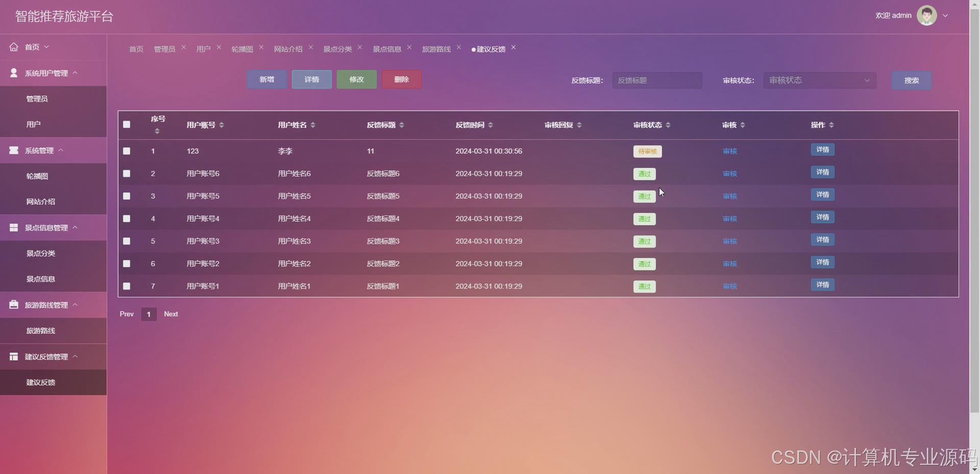
Task: Check the checkbox for 李李's row
Action: 127,151
